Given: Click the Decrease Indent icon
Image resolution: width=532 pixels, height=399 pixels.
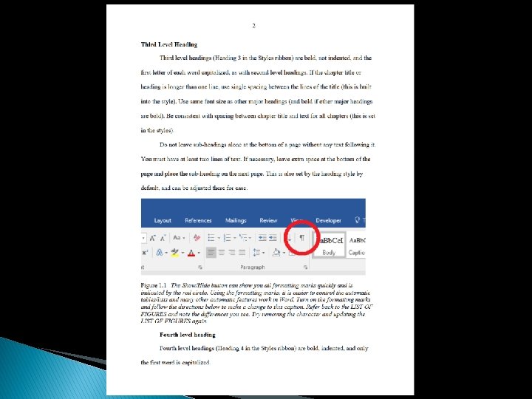Looking at the screenshot, I should coord(262,238).
